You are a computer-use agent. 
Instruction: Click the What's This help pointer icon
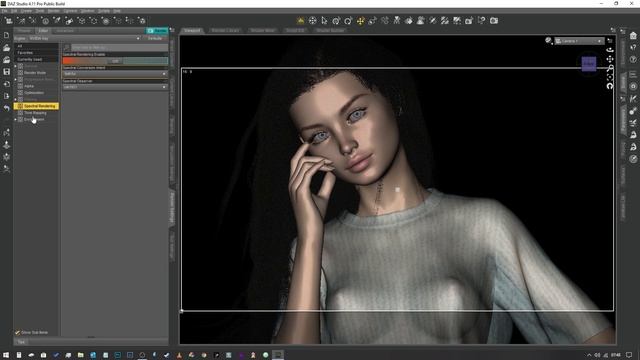tap(482, 20)
